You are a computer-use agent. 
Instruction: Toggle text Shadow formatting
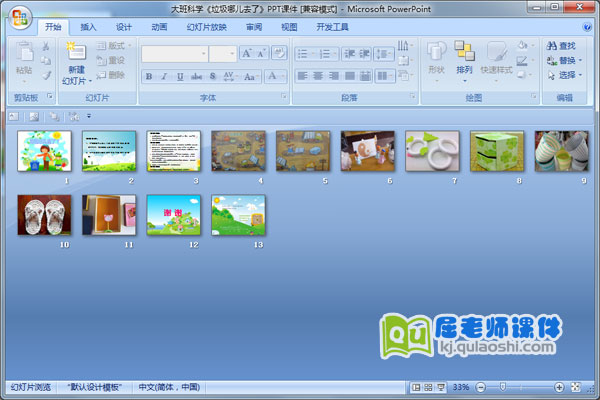213,76
